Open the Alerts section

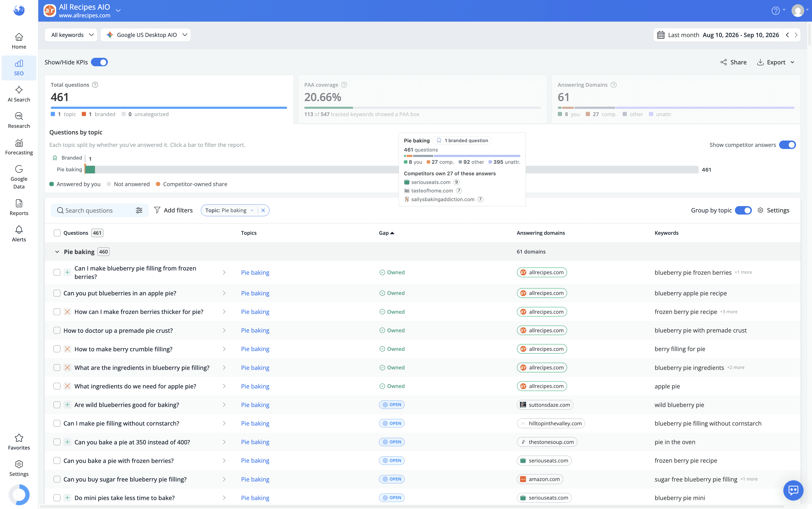[x=19, y=234]
